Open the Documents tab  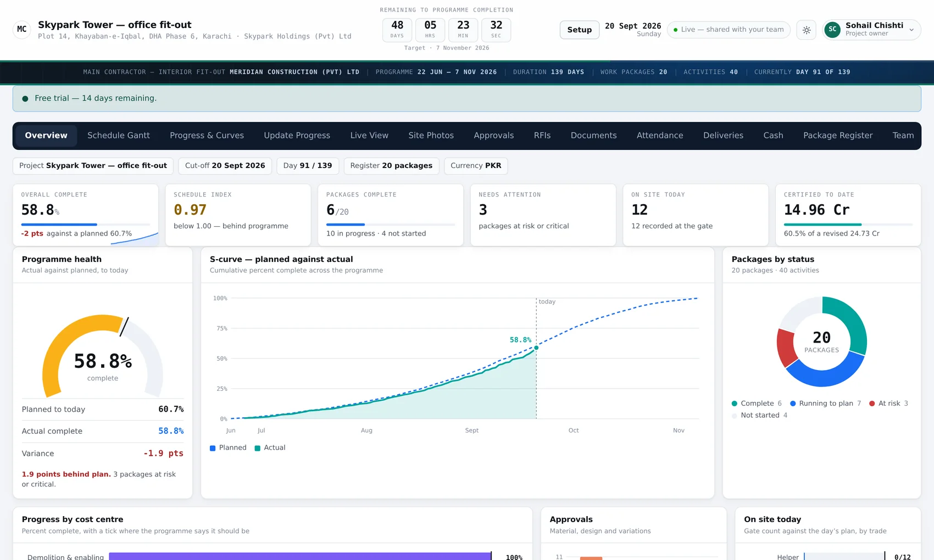tap(593, 136)
